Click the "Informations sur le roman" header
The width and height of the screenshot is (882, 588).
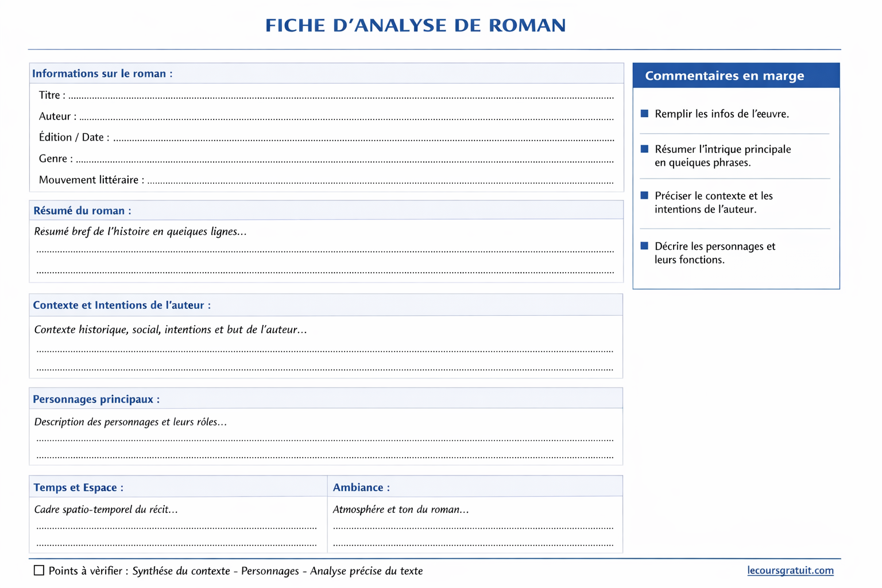102,73
